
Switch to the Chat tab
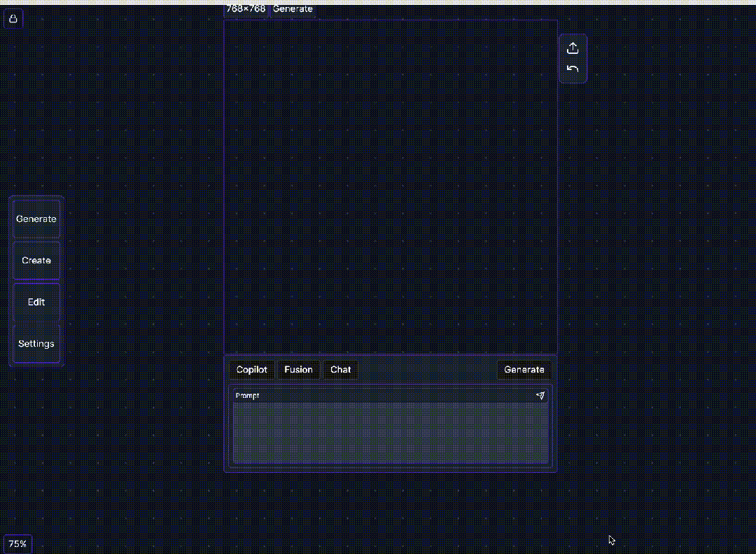340,370
